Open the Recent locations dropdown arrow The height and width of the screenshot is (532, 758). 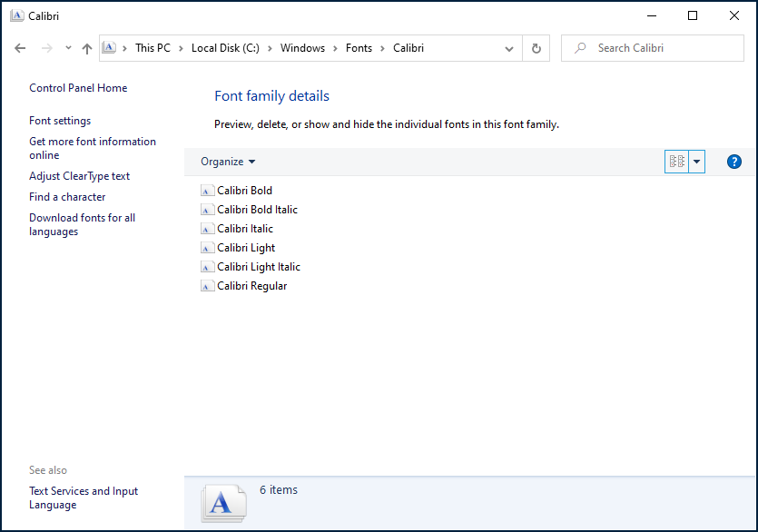[x=68, y=48]
